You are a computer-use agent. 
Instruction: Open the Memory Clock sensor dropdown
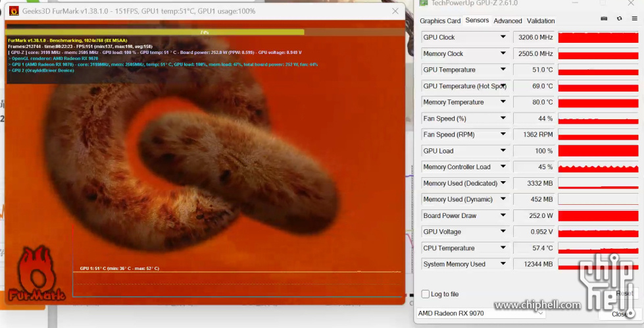503,53
